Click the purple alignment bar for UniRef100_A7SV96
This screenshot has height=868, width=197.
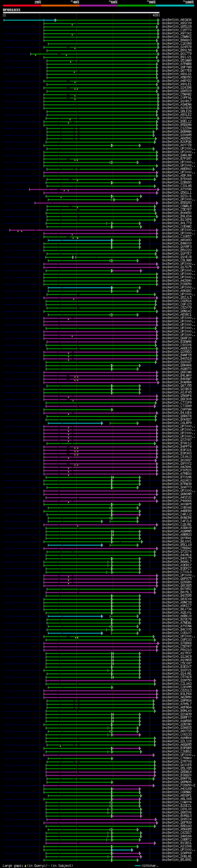[x=94, y=189]
